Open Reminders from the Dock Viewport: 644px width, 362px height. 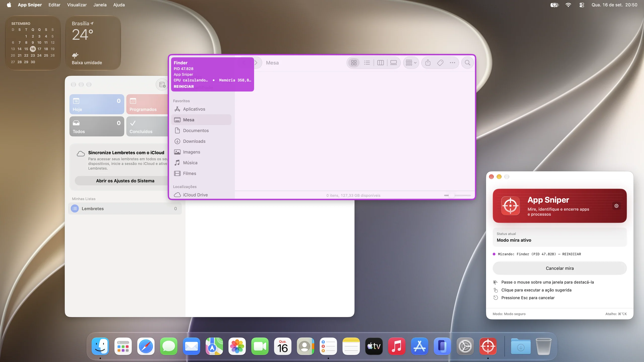pyautogui.click(x=328, y=346)
